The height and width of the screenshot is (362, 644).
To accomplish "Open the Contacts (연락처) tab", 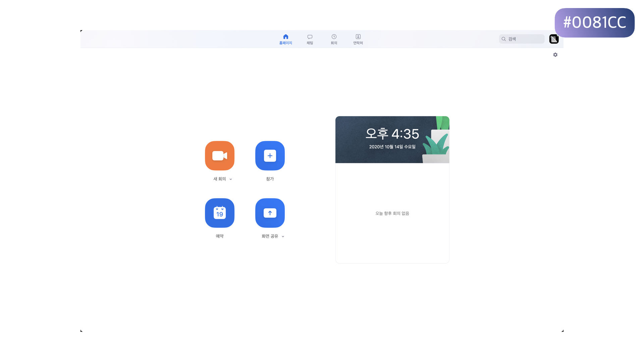I will [x=358, y=39].
